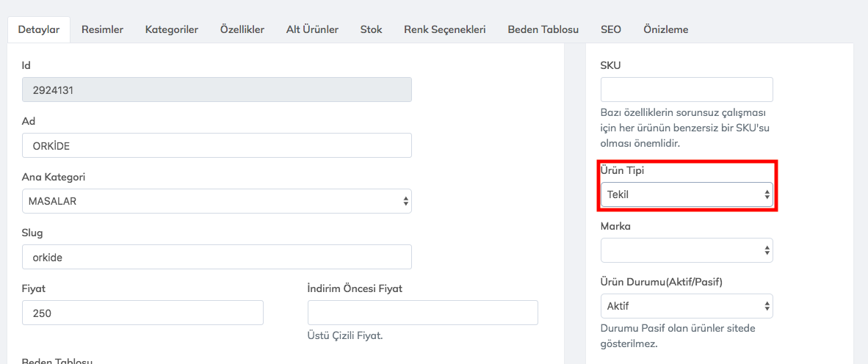Focus the Slug text field
This screenshot has width=868, height=364.
(x=217, y=257)
